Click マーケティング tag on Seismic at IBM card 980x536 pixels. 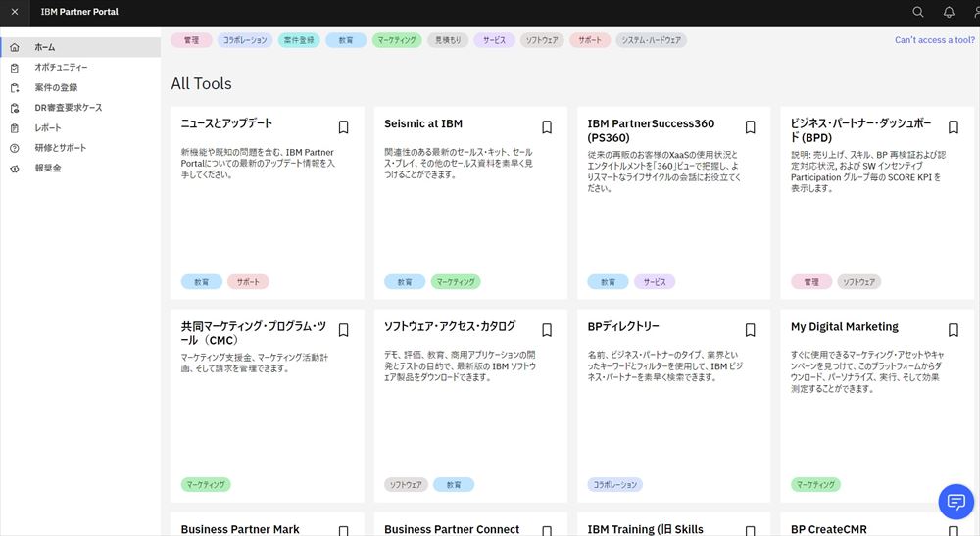click(x=456, y=282)
